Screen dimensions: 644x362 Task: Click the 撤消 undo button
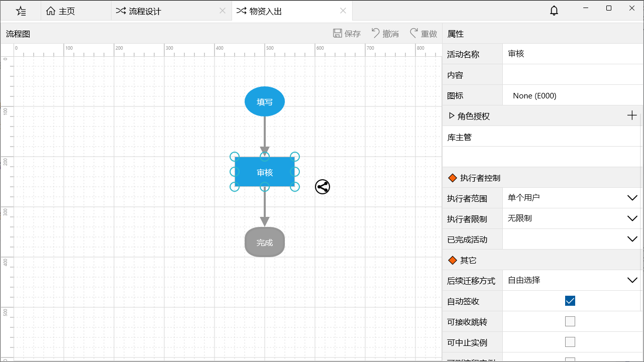(x=385, y=34)
